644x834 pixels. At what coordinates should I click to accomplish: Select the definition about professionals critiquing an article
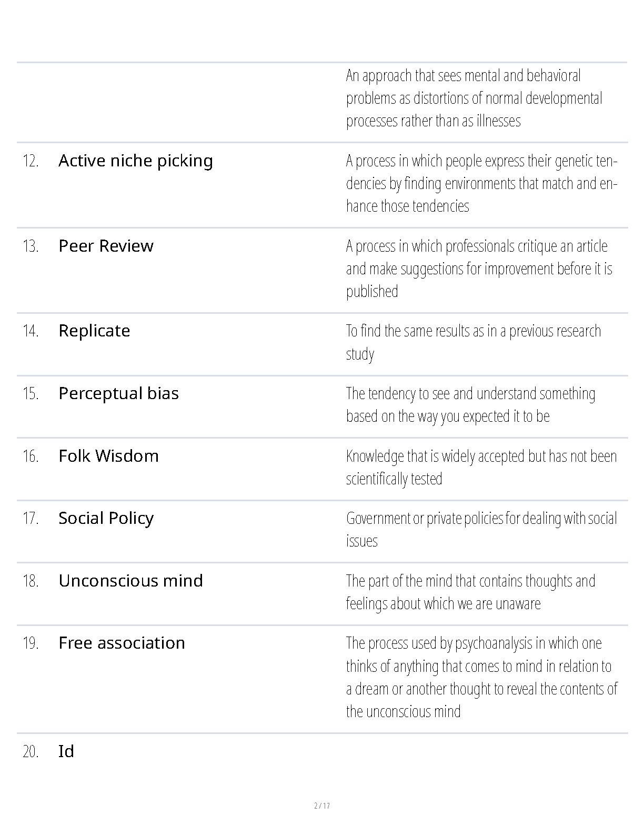[x=478, y=269]
